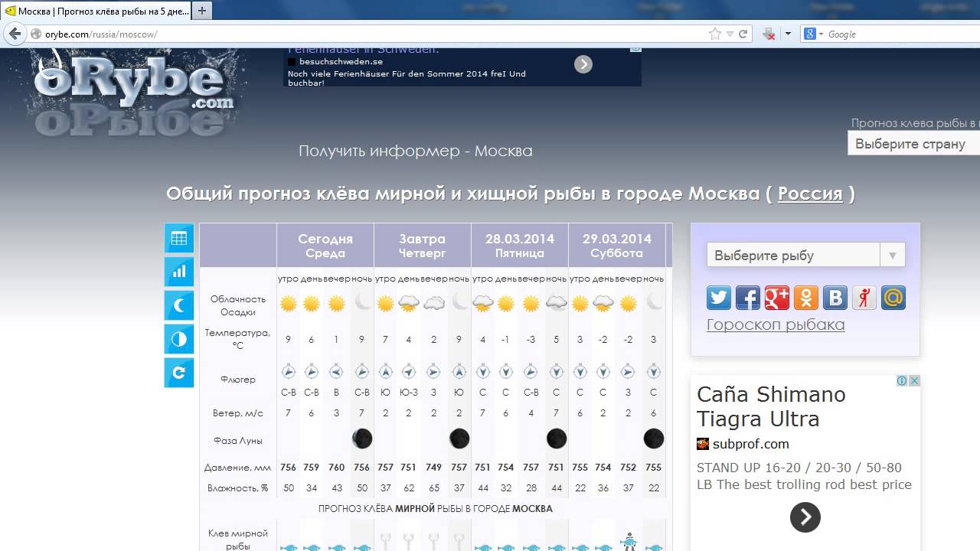
Task: Click moon phase icon under Saturday night
Action: tap(654, 439)
